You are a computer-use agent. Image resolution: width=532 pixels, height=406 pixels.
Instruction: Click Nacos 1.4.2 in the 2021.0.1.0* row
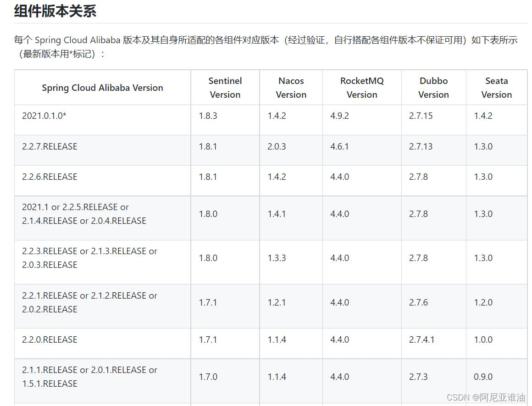coord(277,116)
